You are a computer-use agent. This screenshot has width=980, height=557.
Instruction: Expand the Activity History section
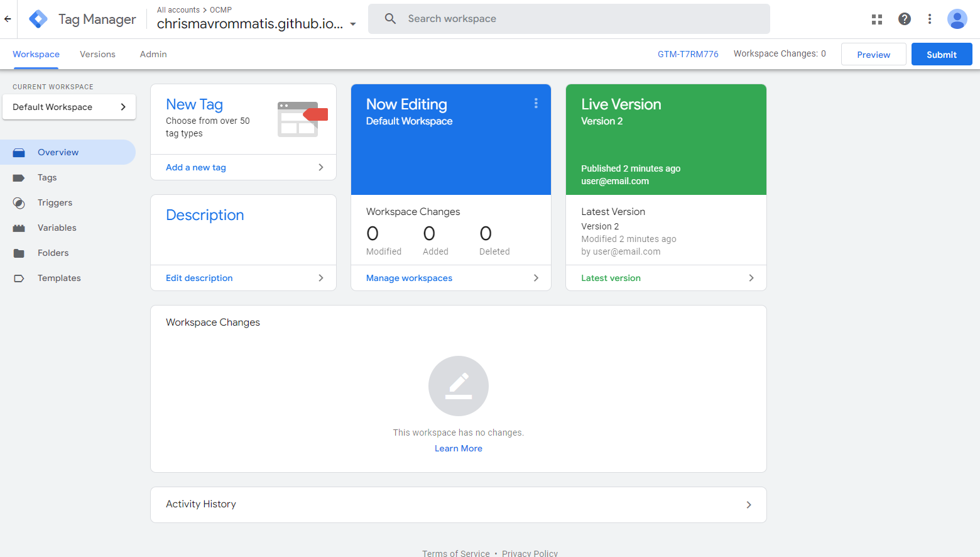459,505
